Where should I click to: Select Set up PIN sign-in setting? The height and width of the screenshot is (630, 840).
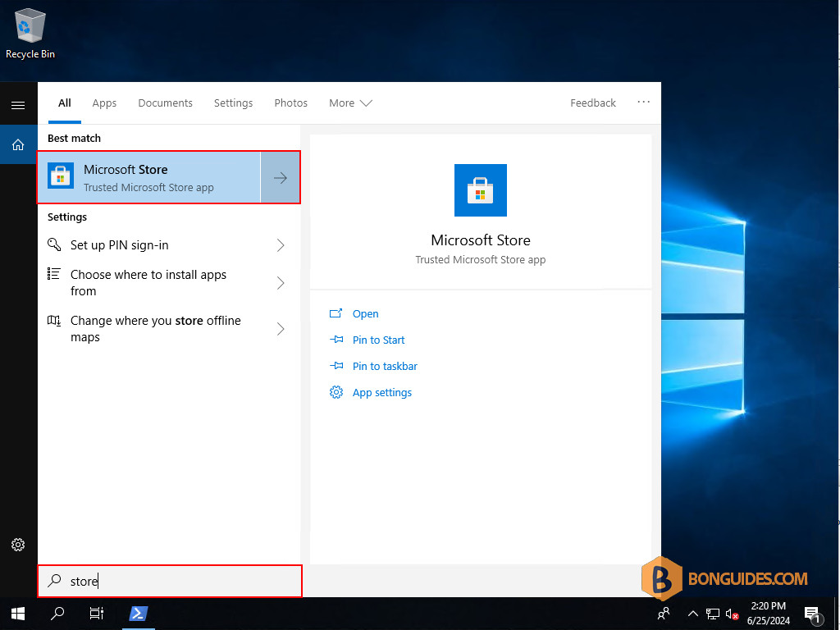pyautogui.click(x=169, y=244)
